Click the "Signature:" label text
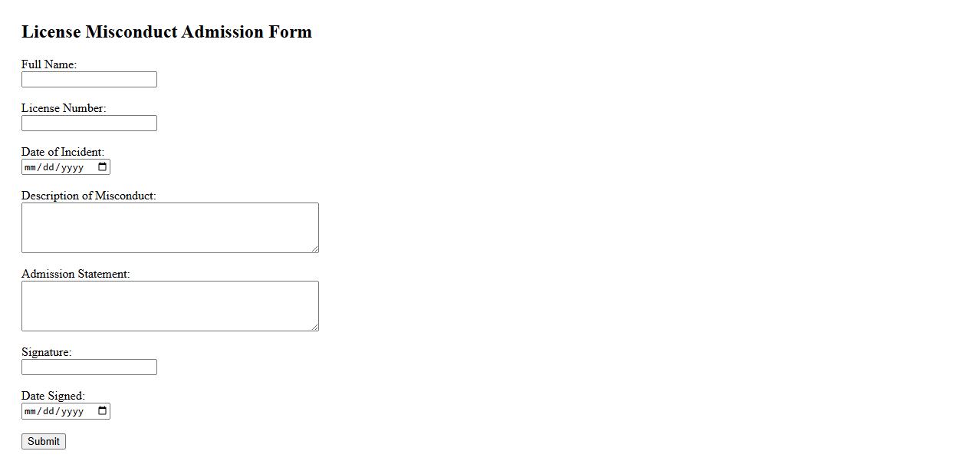Viewport: 980px width, 461px height. point(46,352)
